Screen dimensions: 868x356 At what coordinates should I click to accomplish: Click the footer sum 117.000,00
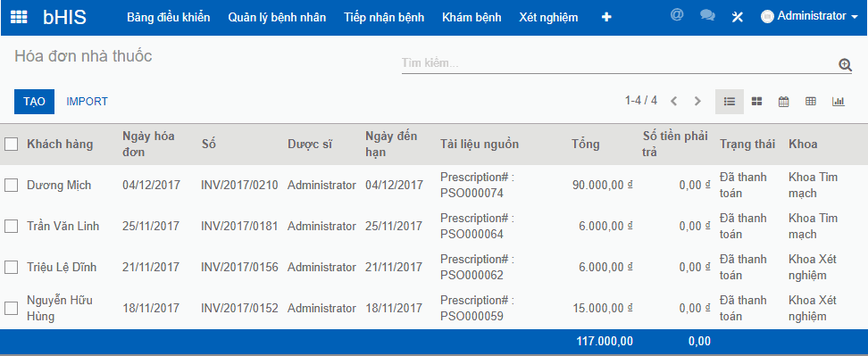(605, 342)
